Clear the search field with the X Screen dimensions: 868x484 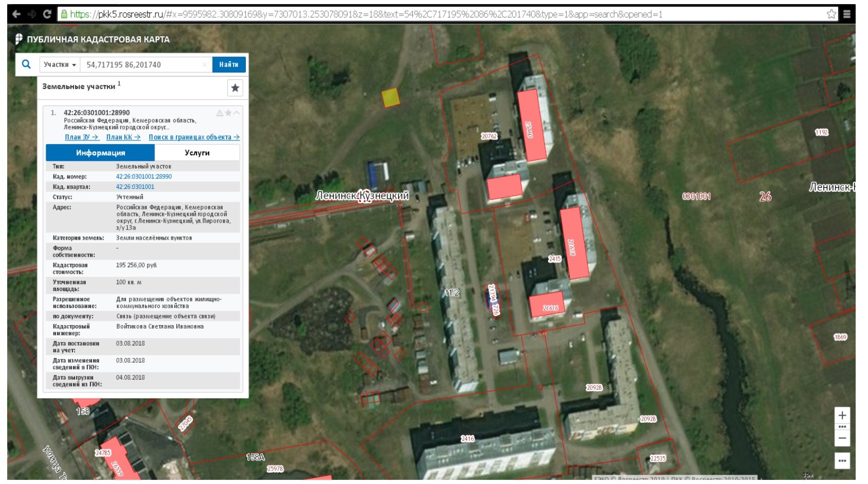click(x=205, y=65)
